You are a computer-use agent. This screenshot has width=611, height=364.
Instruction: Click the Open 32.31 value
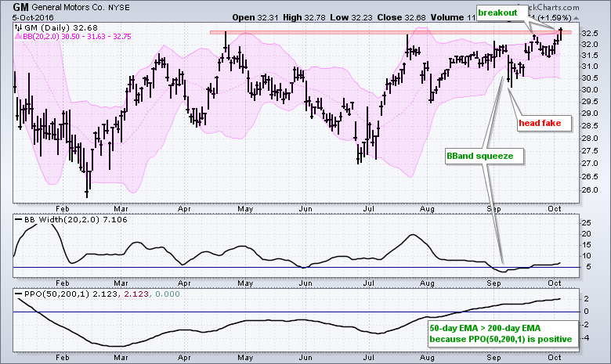pyautogui.click(x=254, y=17)
